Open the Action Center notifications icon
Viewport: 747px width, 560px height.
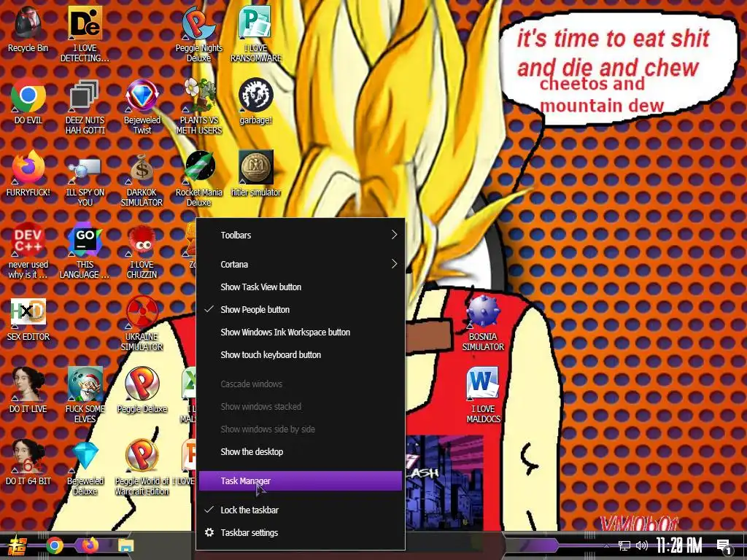coord(724,547)
